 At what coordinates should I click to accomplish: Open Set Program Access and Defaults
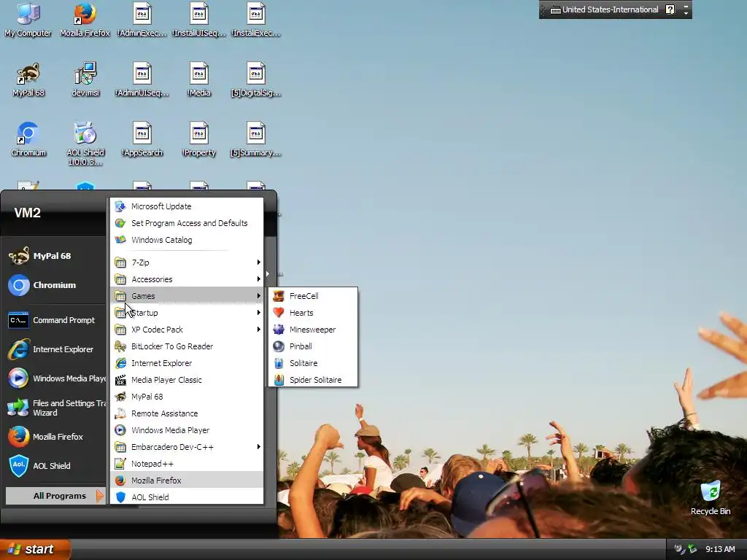187,223
